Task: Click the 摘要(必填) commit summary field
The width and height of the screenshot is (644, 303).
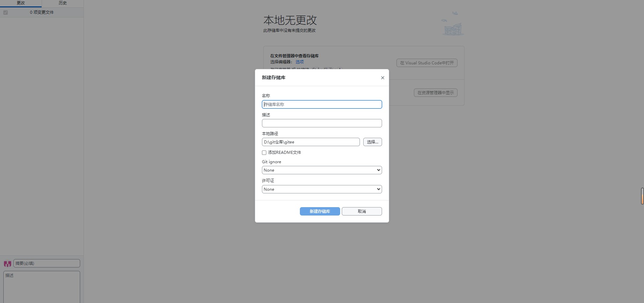Action: [47, 263]
